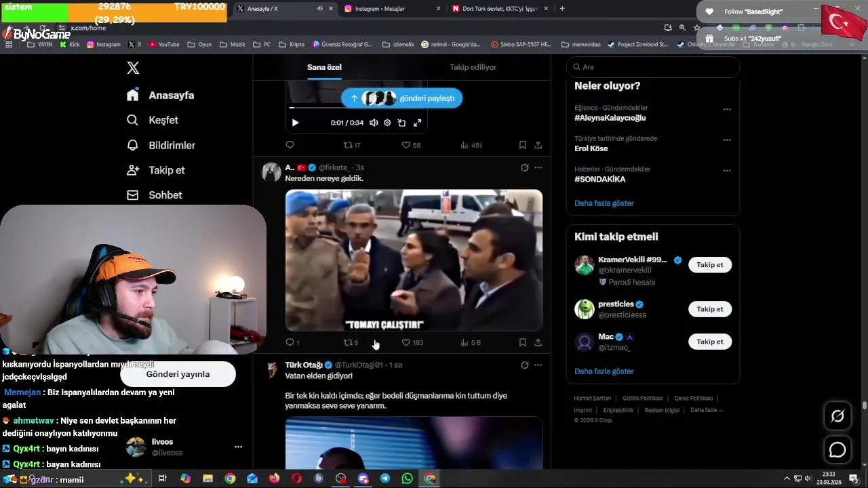Open Erol Köse trend
This screenshot has height=488, width=868.
591,148
